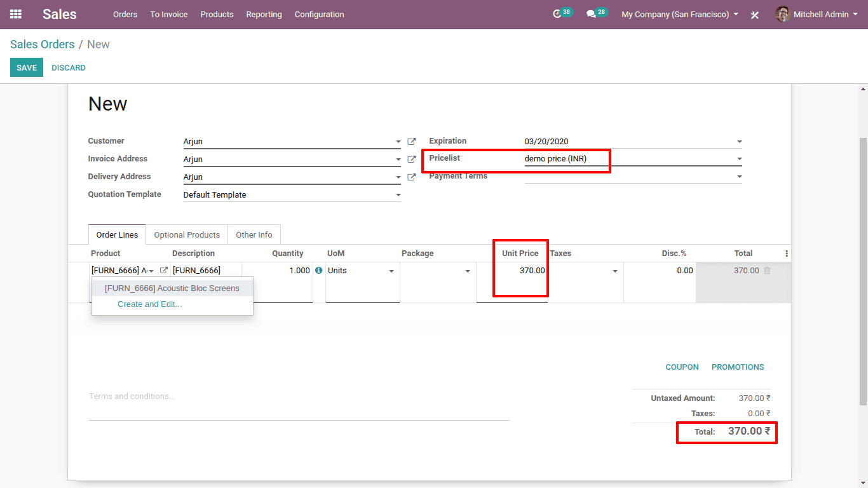
Task: Select [FURN_6666] Acoustic Bloc Screens suggestion
Action: (172, 288)
